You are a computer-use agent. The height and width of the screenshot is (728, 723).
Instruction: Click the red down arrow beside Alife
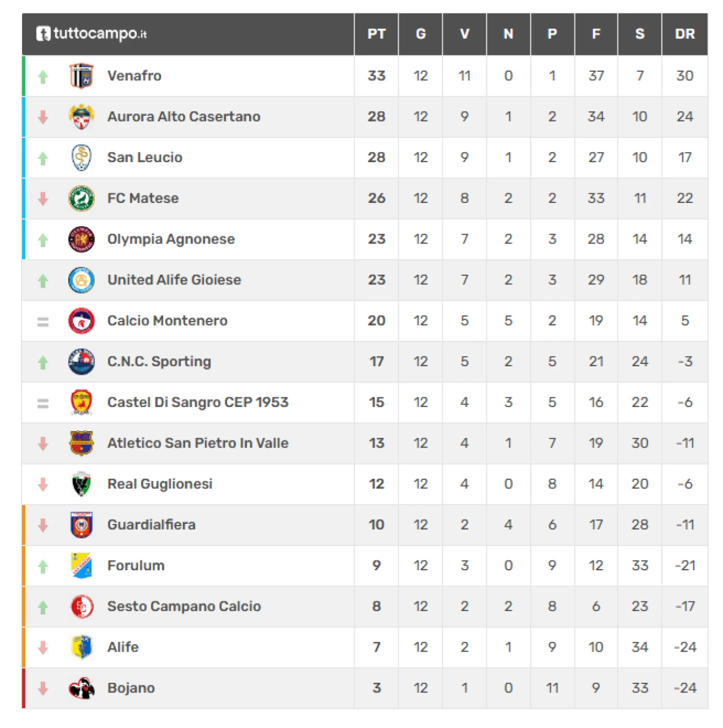pos(43,648)
